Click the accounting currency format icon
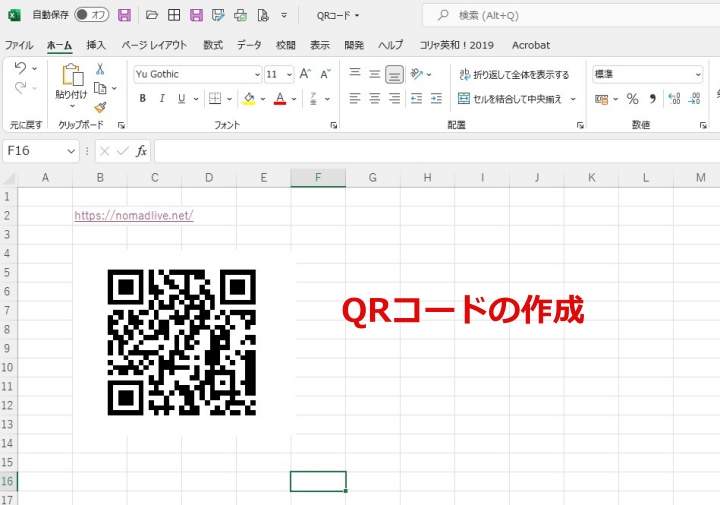 pyautogui.click(x=601, y=99)
